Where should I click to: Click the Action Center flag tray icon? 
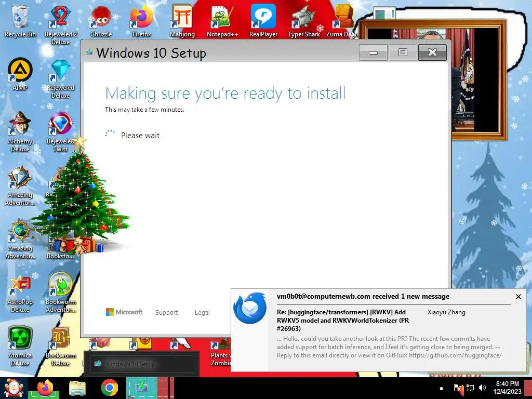[458, 388]
